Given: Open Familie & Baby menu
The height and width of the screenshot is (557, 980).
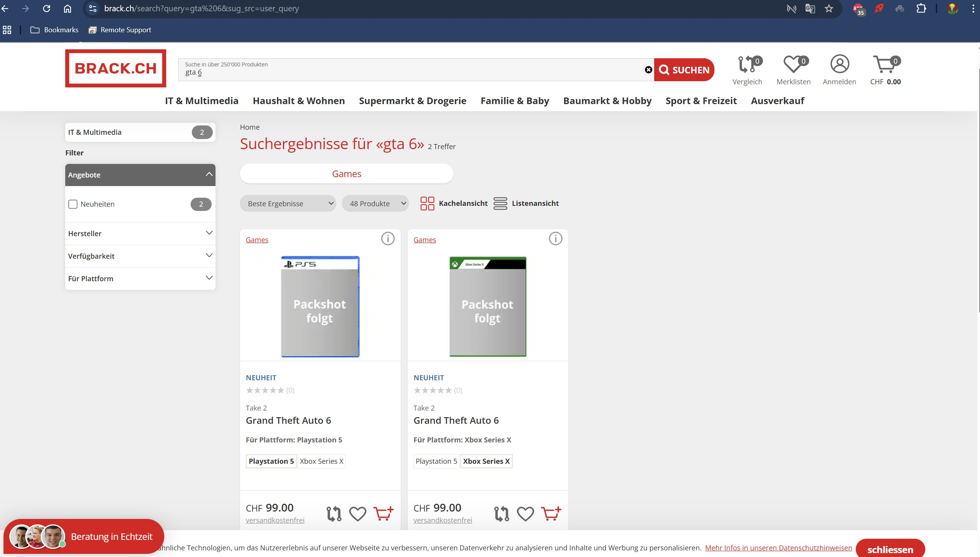Looking at the screenshot, I should [x=515, y=101].
